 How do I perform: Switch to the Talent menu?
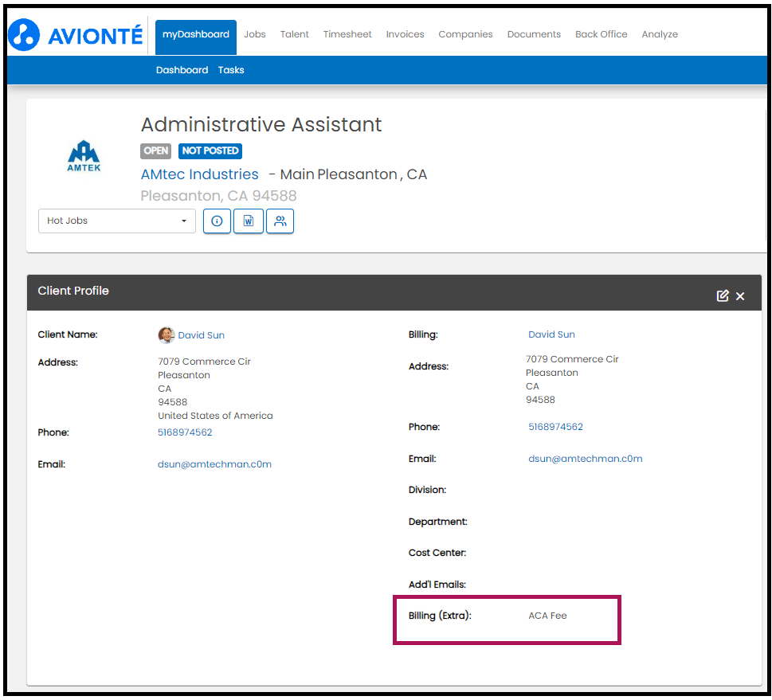click(x=295, y=34)
